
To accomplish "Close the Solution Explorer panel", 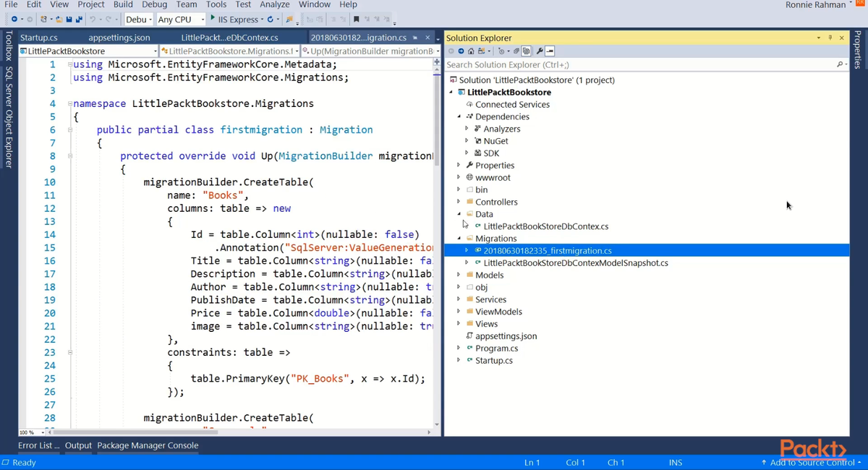I will click(x=842, y=38).
